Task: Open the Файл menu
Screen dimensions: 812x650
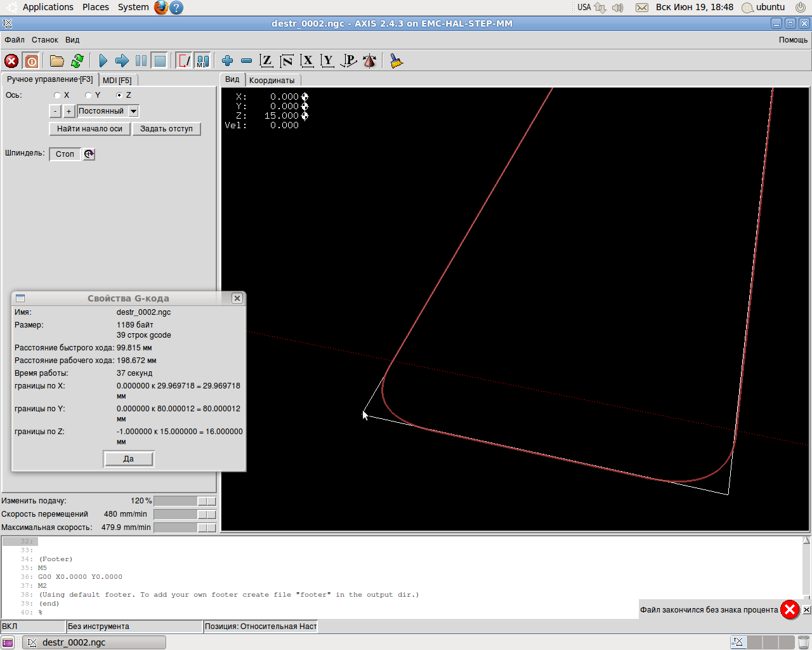Action: point(15,40)
